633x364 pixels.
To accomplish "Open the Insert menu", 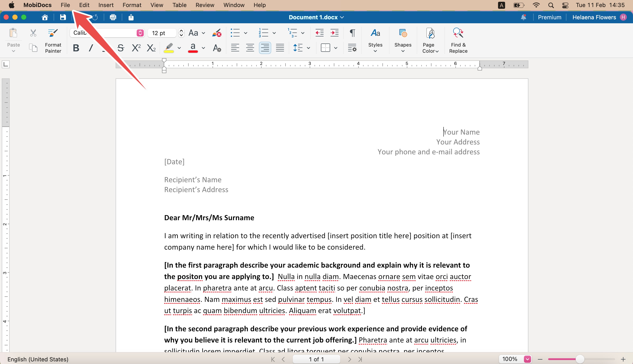I will tap(106, 5).
